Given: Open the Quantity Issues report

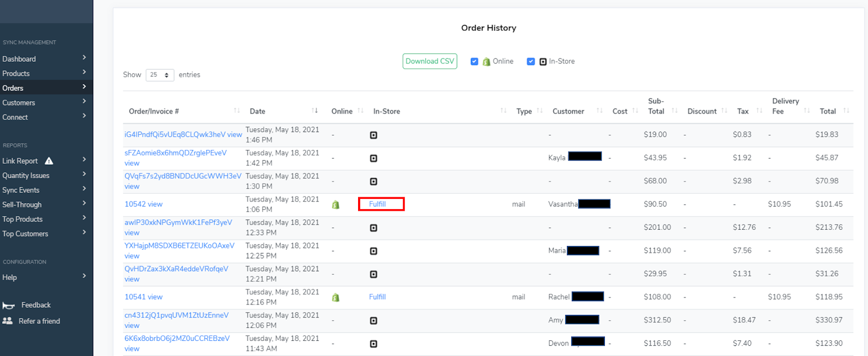Looking at the screenshot, I should coord(25,176).
